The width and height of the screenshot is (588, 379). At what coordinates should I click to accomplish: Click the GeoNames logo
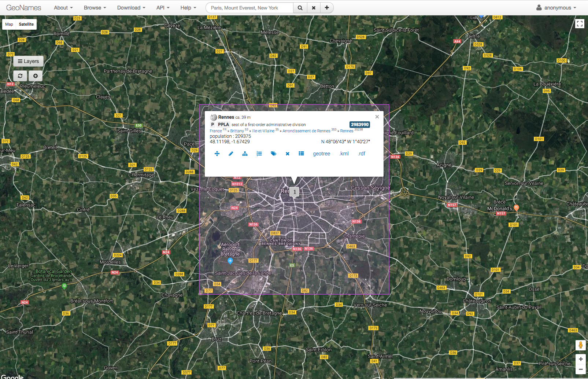point(23,8)
